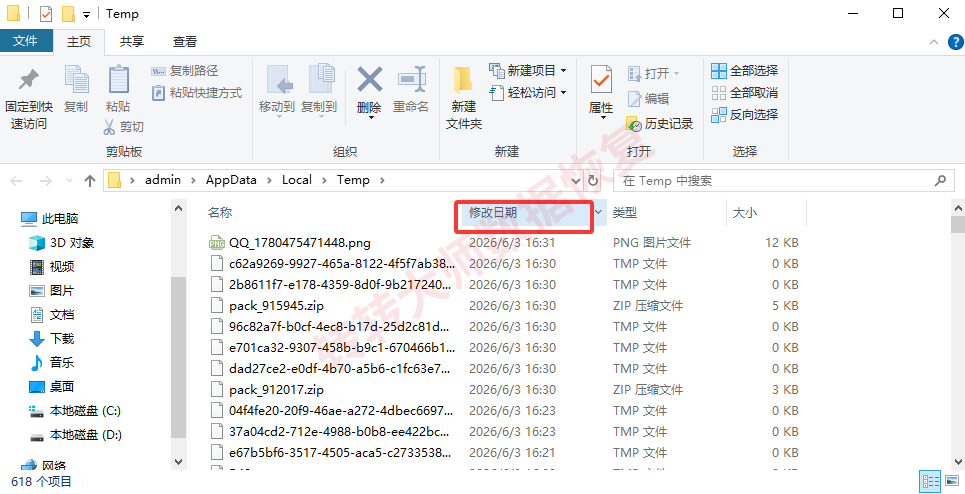Click the Help question mark icon
The height and width of the screenshot is (494, 965).
[956, 42]
